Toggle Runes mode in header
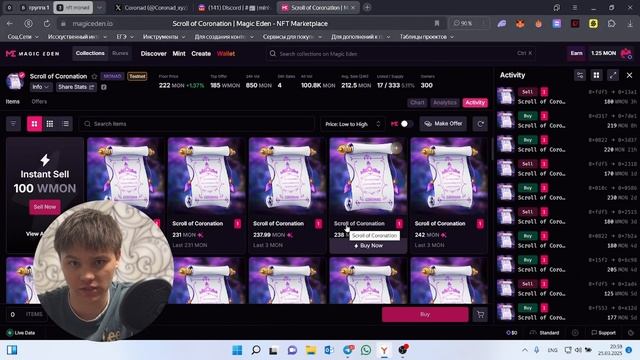This screenshot has height=360, width=640. pos(120,53)
